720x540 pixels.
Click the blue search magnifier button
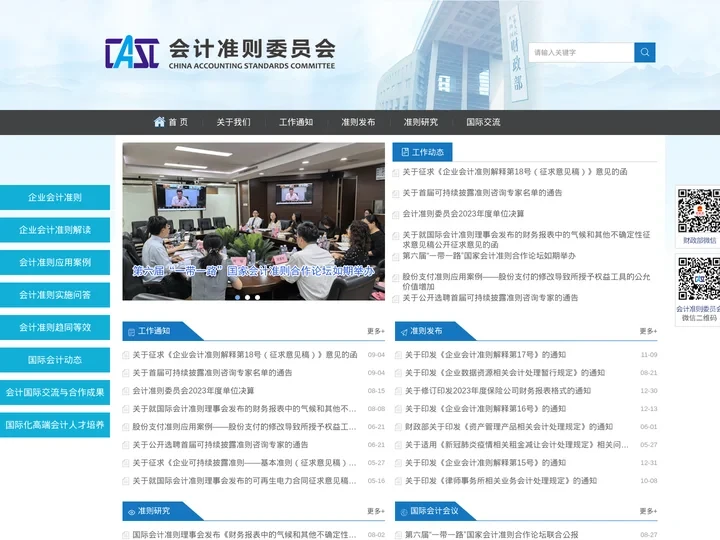(x=645, y=52)
